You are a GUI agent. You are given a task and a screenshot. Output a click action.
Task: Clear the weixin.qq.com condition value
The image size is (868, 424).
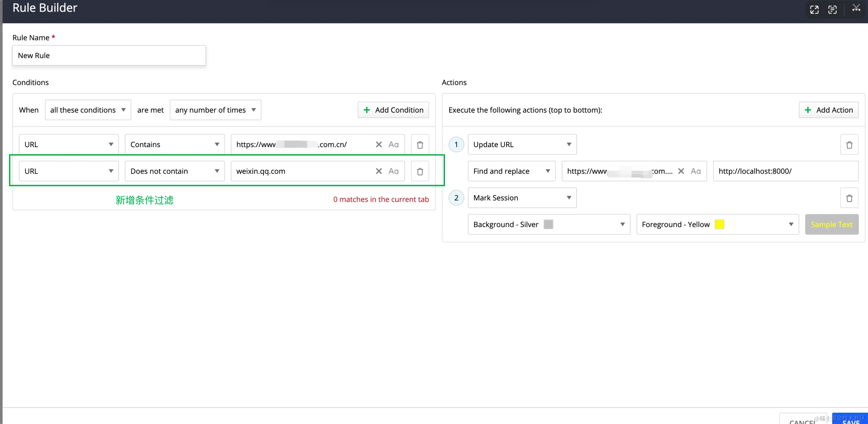(379, 171)
